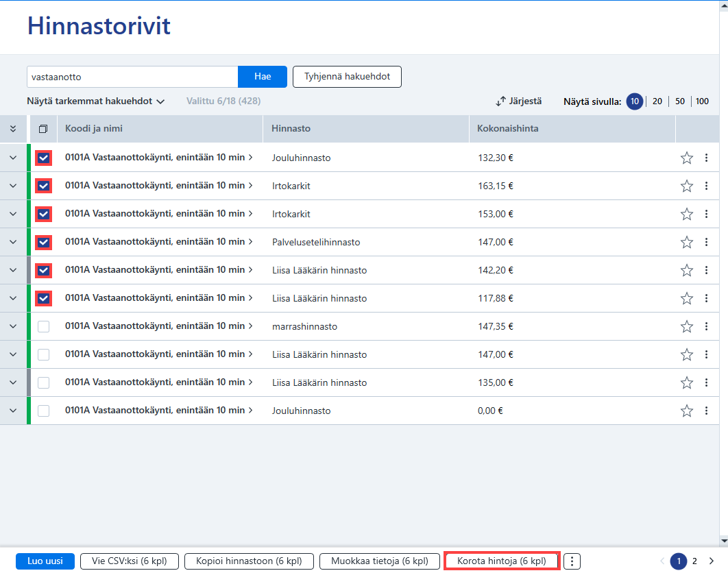Open kebab menu for 163,15 € row
Viewport: 728px width, 573px height.
click(x=706, y=186)
